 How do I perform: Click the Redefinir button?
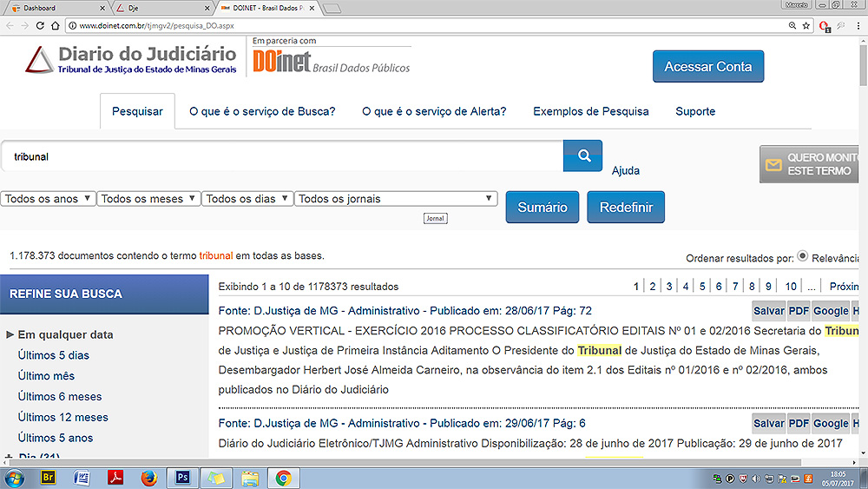(x=626, y=207)
